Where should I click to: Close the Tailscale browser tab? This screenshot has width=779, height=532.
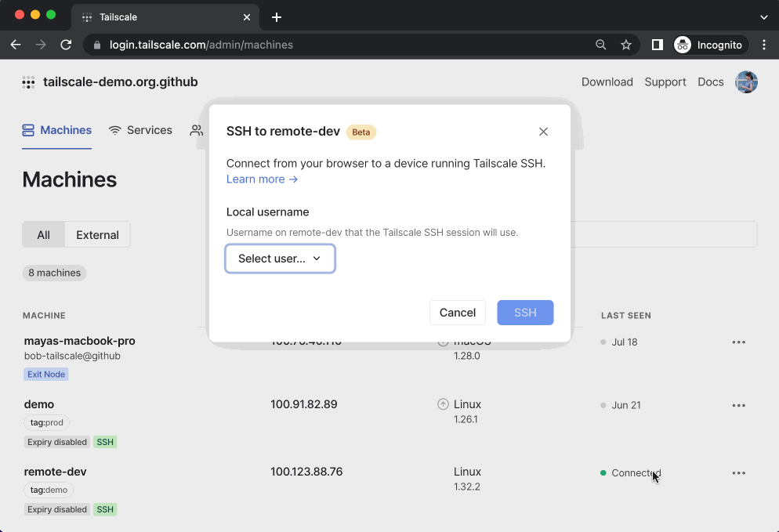(x=247, y=17)
